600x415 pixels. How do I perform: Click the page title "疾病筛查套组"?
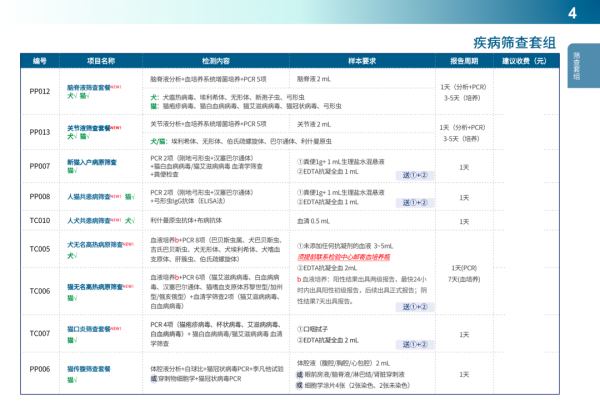(x=514, y=42)
